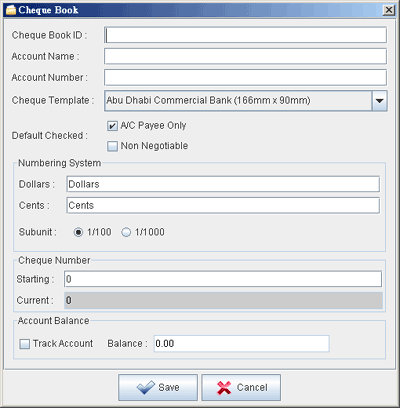
Task: Click the Subunit label
Action: click(37, 232)
